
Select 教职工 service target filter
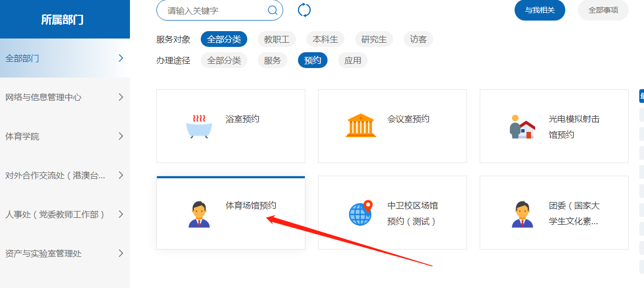(277, 40)
